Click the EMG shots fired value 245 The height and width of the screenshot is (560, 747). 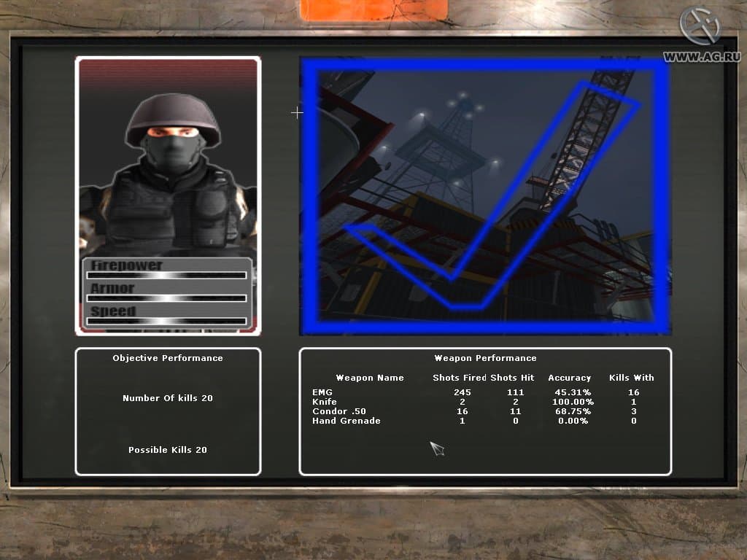(x=462, y=392)
